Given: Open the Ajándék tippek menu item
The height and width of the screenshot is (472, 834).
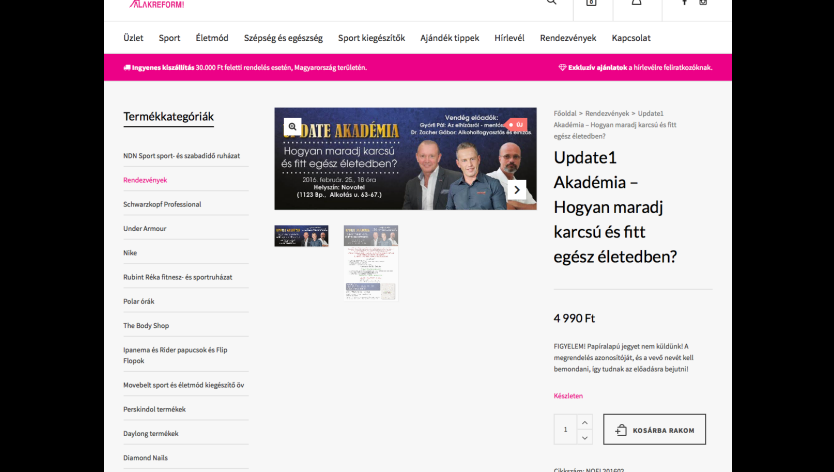Looking at the screenshot, I should [449, 38].
